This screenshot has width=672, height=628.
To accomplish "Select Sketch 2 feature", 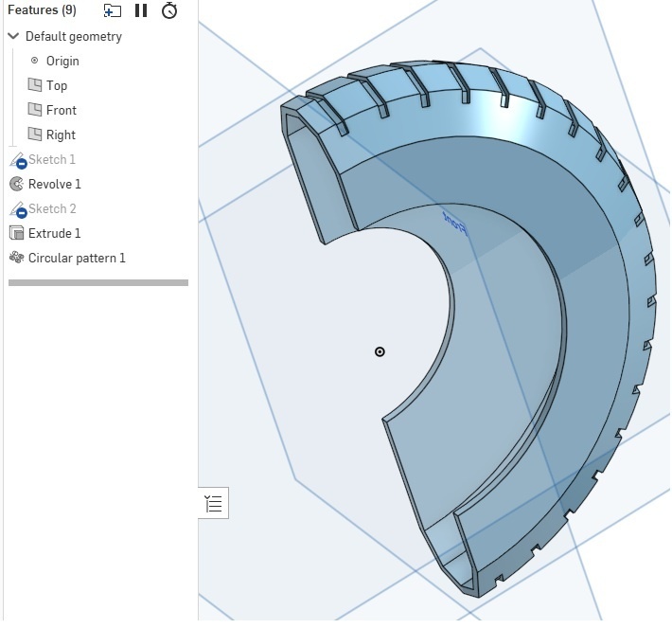I will (x=52, y=209).
